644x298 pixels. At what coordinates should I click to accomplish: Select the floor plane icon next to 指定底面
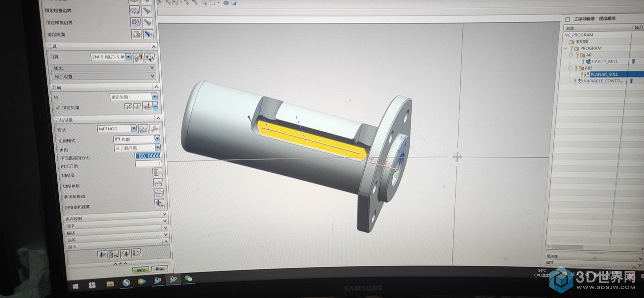pyautogui.click(x=136, y=34)
